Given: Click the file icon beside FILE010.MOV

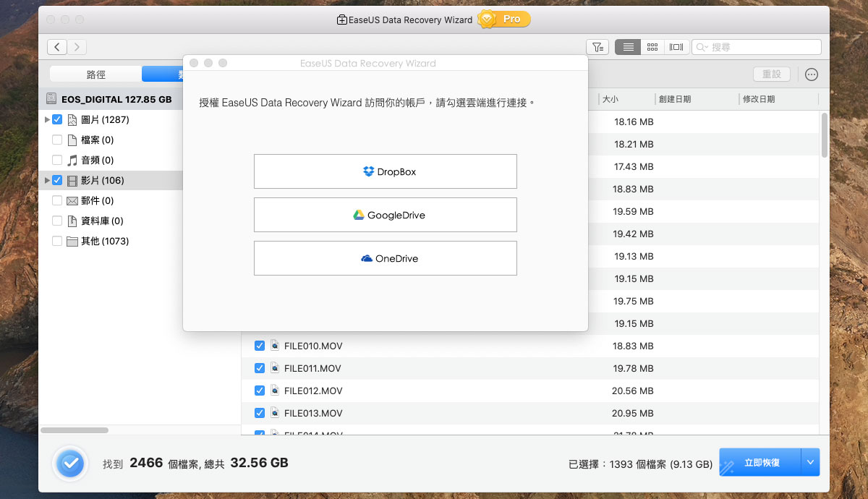Looking at the screenshot, I should tap(275, 346).
